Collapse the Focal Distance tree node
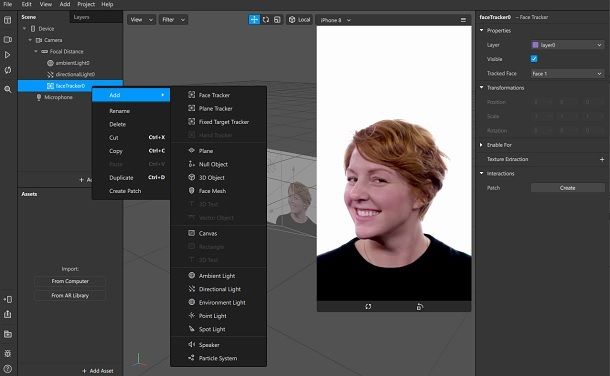The width and height of the screenshot is (610, 376). tap(36, 51)
